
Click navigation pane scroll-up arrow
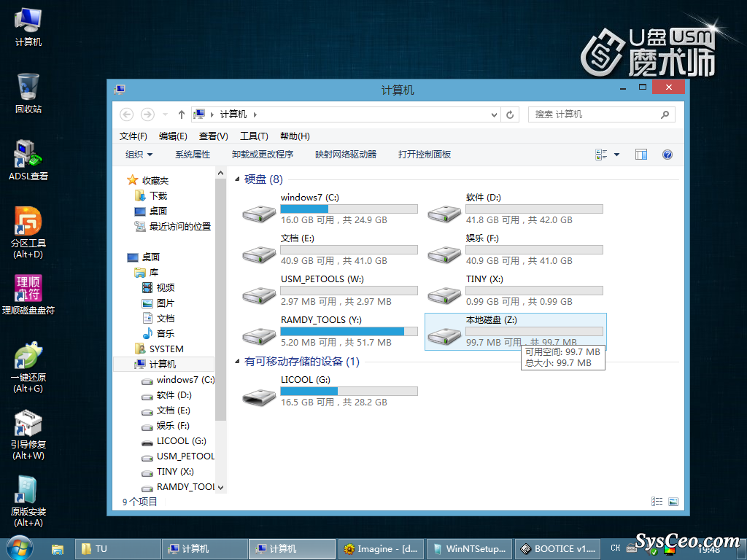tap(220, 173)
